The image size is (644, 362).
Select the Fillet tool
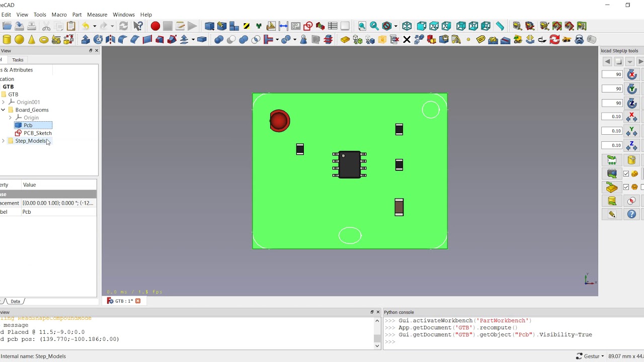click(122, 39)
